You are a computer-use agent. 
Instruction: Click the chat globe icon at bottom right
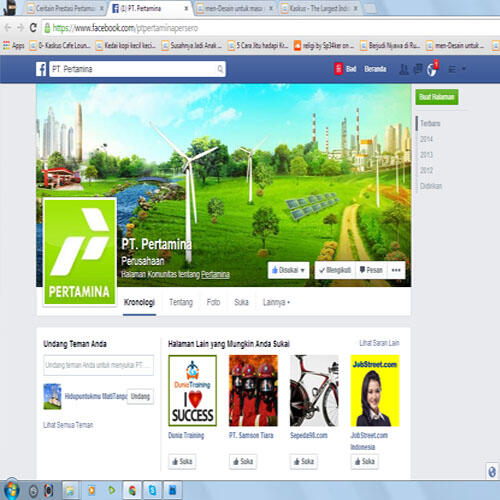click(x=492, y=472)
